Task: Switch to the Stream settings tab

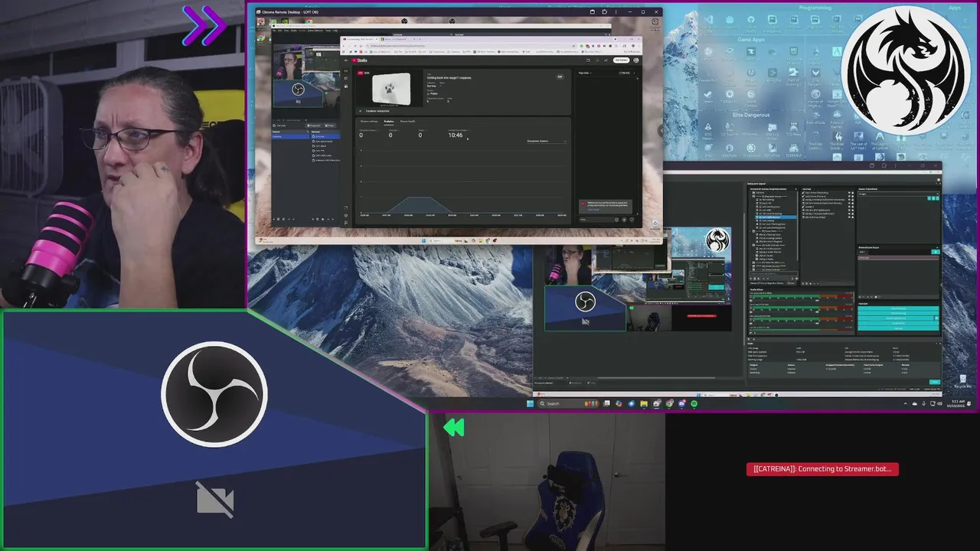Action: 369,121
